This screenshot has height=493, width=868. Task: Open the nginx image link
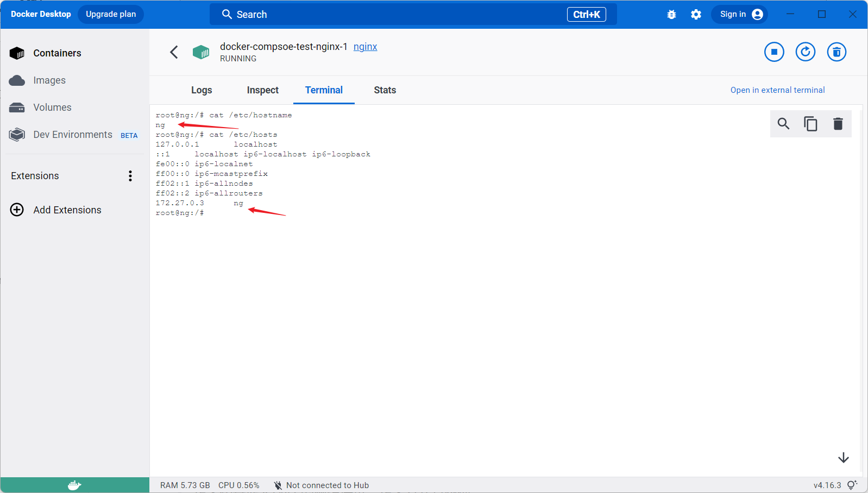[x=365, y=47]
